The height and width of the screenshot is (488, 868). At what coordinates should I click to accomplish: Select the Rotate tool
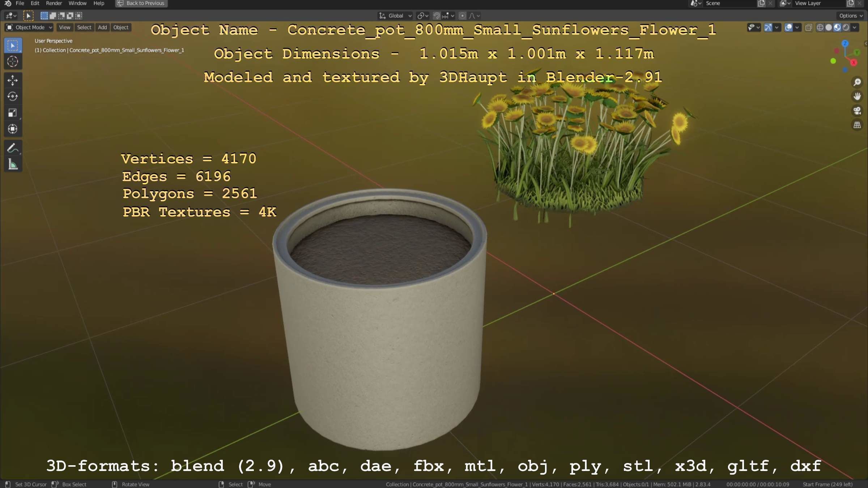(13, 97)
